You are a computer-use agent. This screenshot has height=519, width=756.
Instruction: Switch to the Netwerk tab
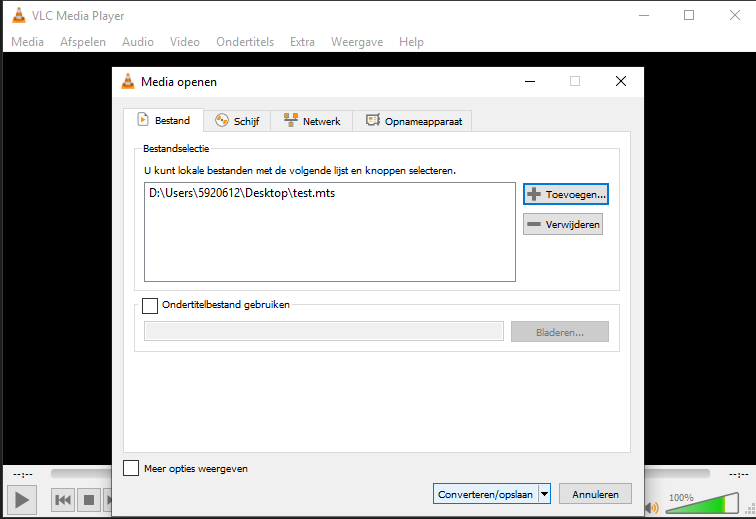(x=312, y=121)
